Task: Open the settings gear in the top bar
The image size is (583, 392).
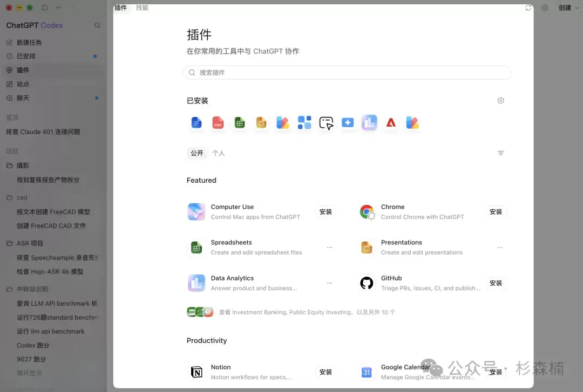Action: pyautogui.click(x=545, y=8)
